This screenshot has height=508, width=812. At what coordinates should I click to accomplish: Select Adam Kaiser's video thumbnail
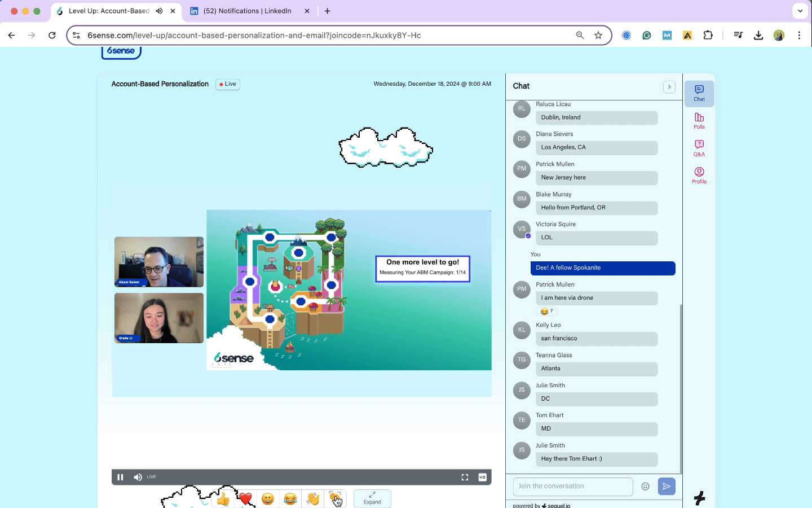159,262
